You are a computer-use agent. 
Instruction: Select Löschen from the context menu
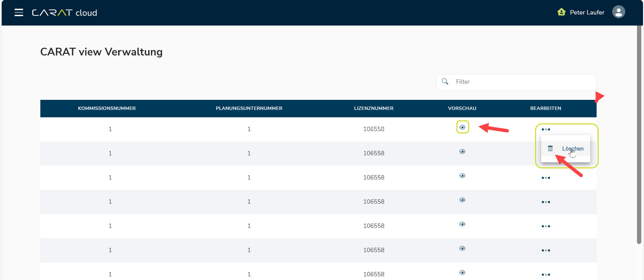point(573,149)
